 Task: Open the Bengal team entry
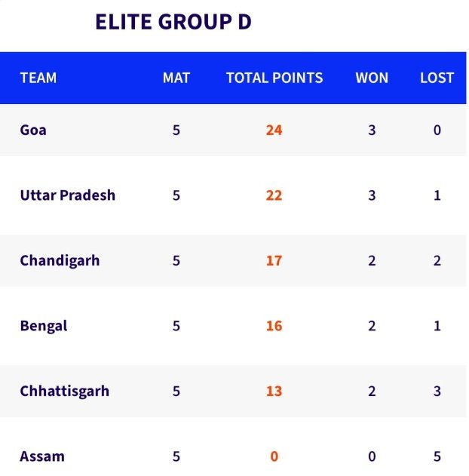(44, 326)
